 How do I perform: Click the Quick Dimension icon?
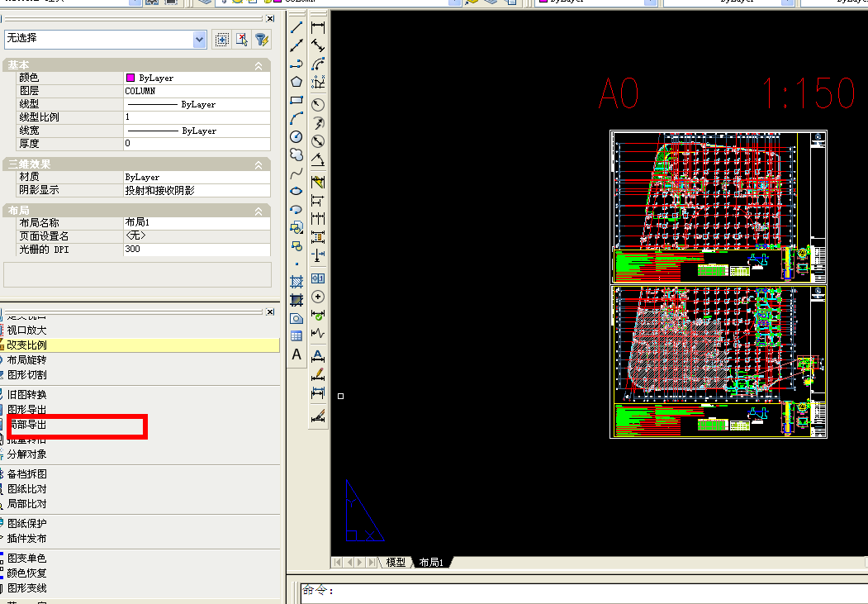pos(318,182)
